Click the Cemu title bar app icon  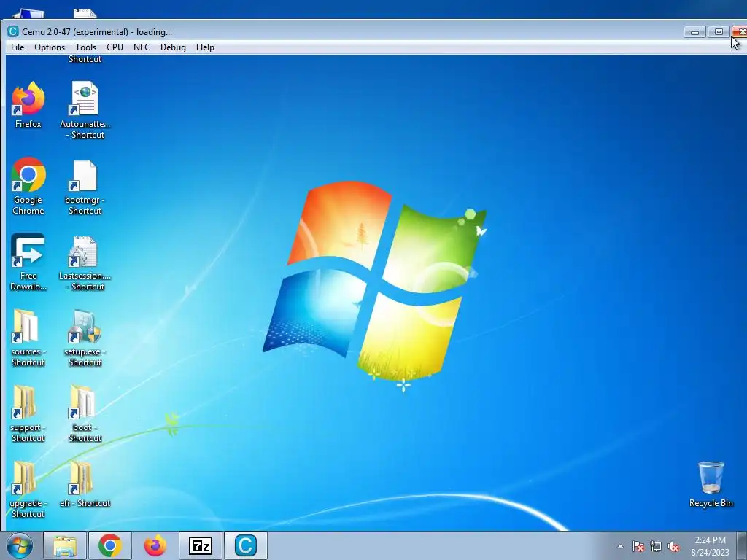click(x=13, y=32)
